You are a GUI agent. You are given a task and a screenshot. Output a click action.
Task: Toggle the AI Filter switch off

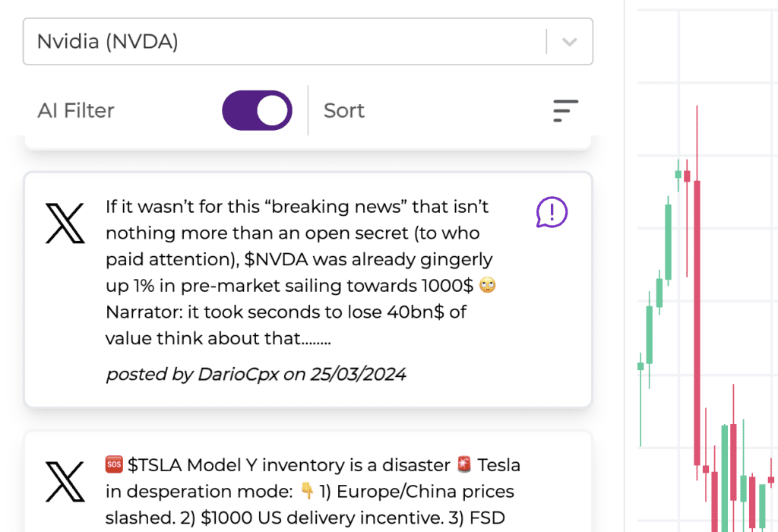[257, 111]
